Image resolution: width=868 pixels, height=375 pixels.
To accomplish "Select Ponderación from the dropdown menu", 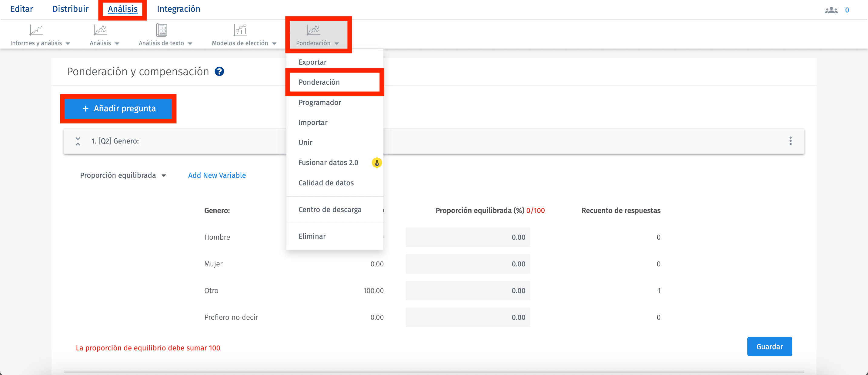I will pos(319,82).
